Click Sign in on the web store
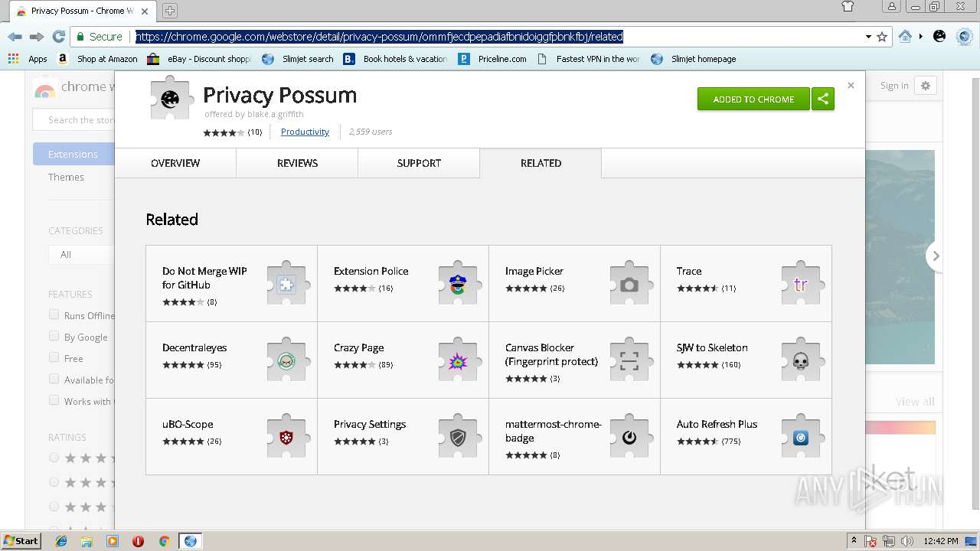The image size is (980, 551). coord(894,86)
